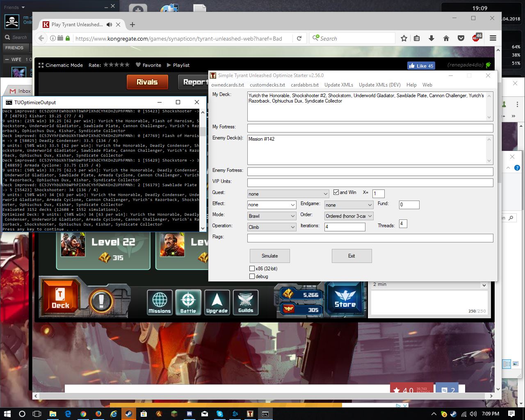This screenshot has height=420, width=525.
Task: Open the customdecks.txt menu item
Action: click(267, 85)
